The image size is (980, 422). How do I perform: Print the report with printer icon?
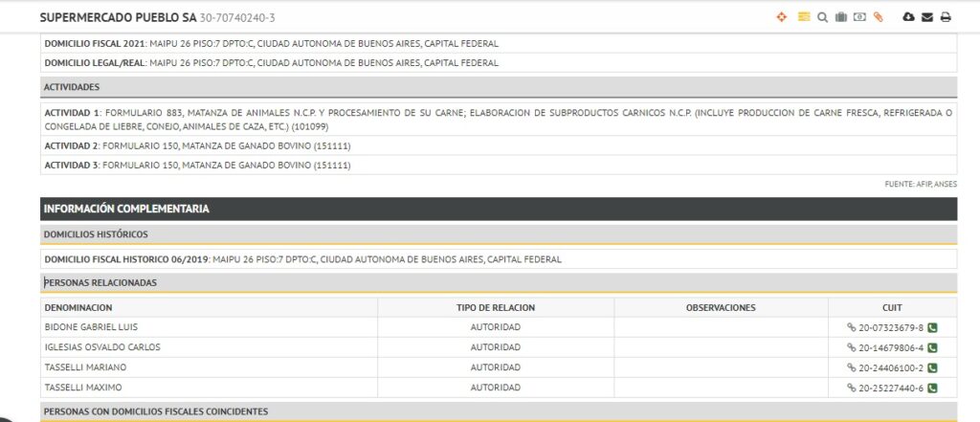pos(946,17)
